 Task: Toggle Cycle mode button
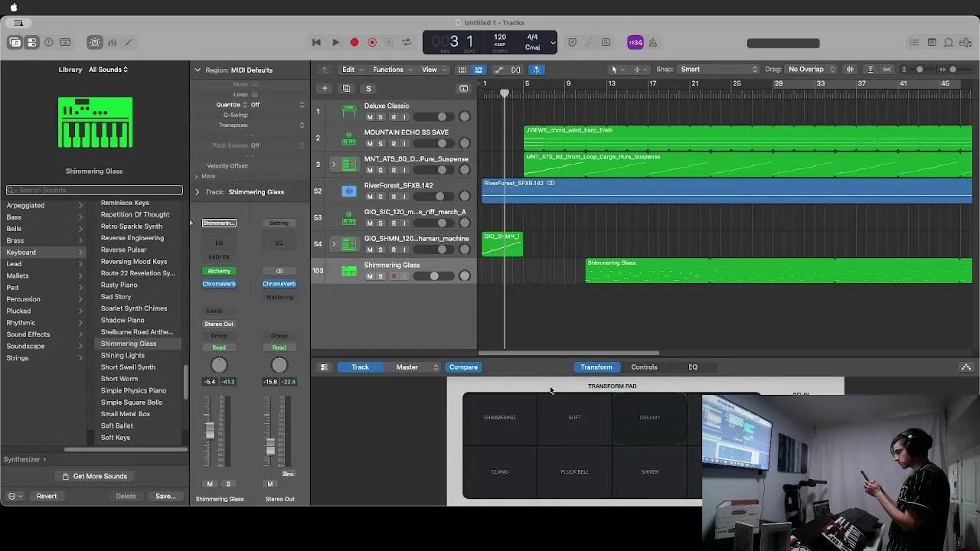click(407, 43)
